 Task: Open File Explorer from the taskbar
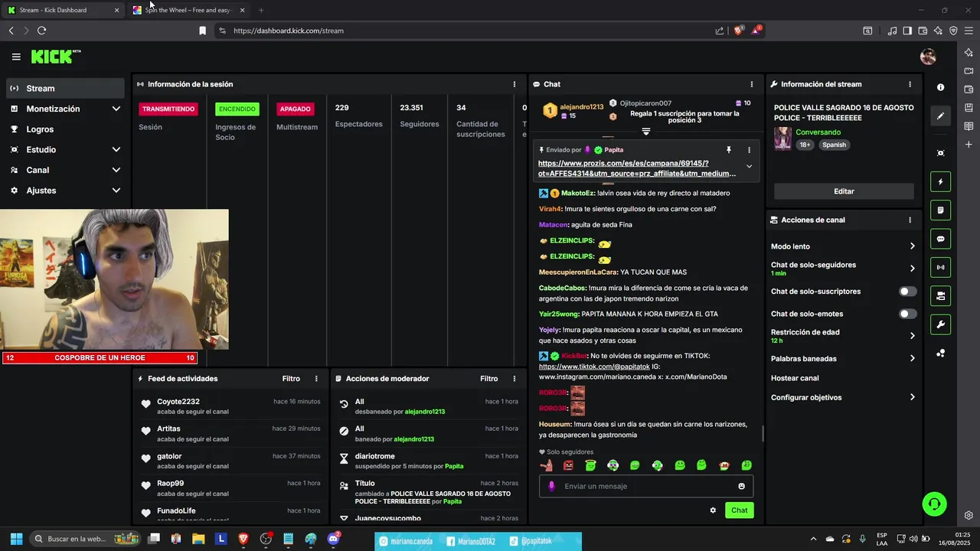(x=198, y=539)
